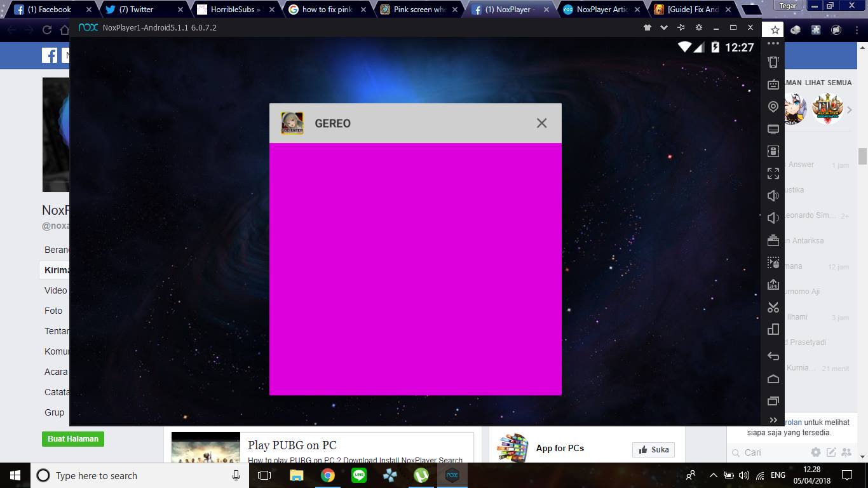Screen dimensions: 868x488
Task: Switch to the 'how to fix pink' tab
Action: point(327,10)
